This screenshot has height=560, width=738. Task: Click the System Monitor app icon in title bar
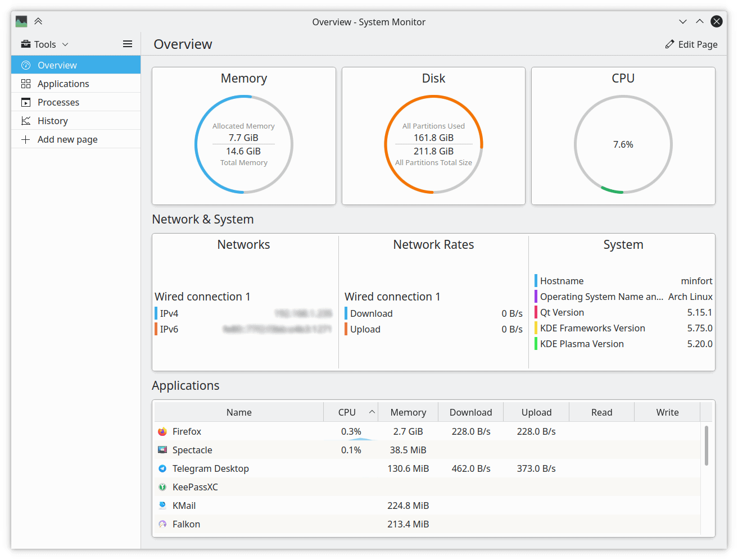21,21
